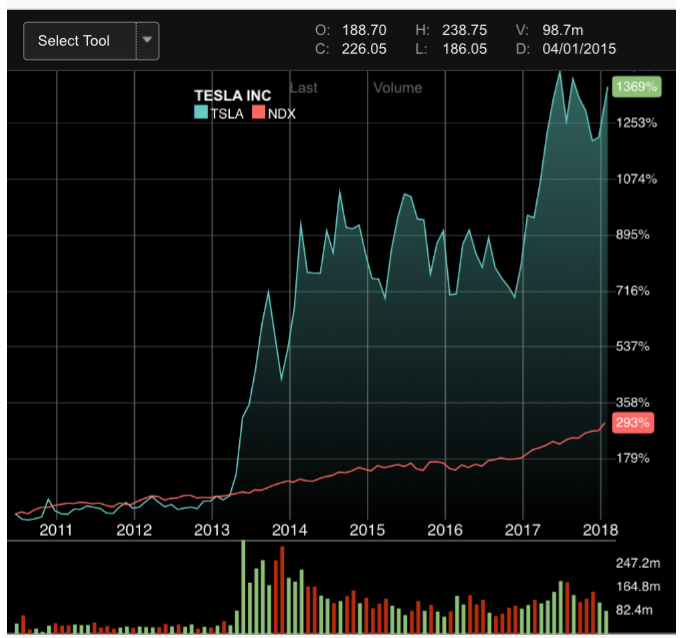
Task: Click the TSLA legend label
Action: pos(227,114)
